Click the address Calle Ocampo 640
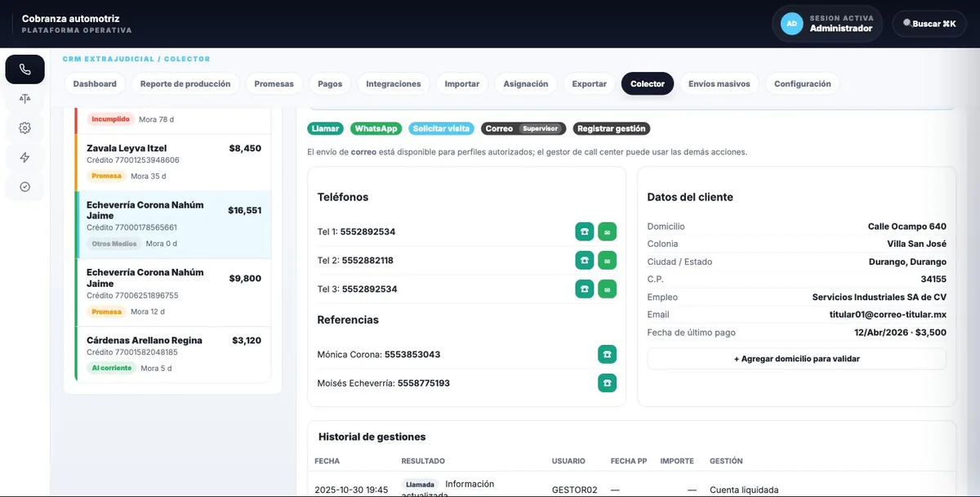Image resolution: width=980 pixels, height=497 pixels. click(x=907, y=226)
